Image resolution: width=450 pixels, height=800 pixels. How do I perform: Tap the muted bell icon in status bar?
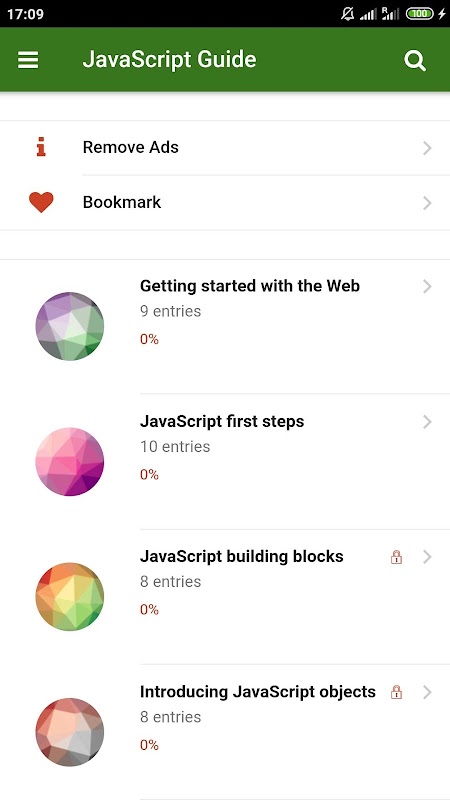coord(347,14)
